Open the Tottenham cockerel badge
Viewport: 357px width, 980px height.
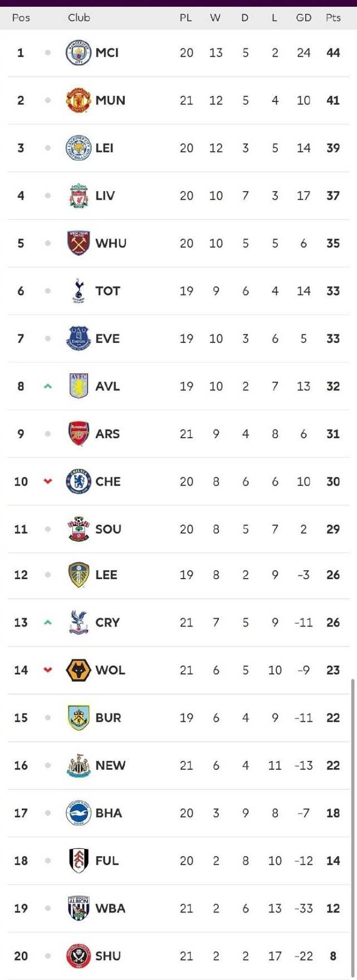pyautogui.click(x=79, y=291)
